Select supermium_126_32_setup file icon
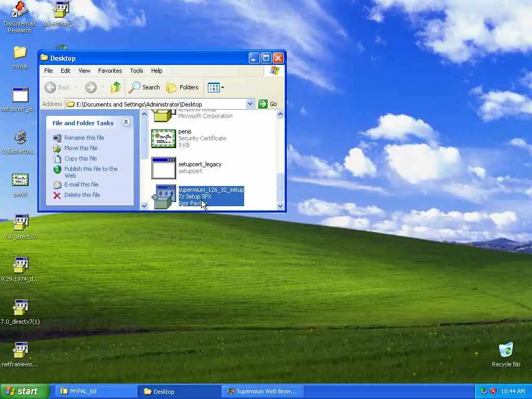Screen dimensions: 532x399 click(x=164, y=196)
